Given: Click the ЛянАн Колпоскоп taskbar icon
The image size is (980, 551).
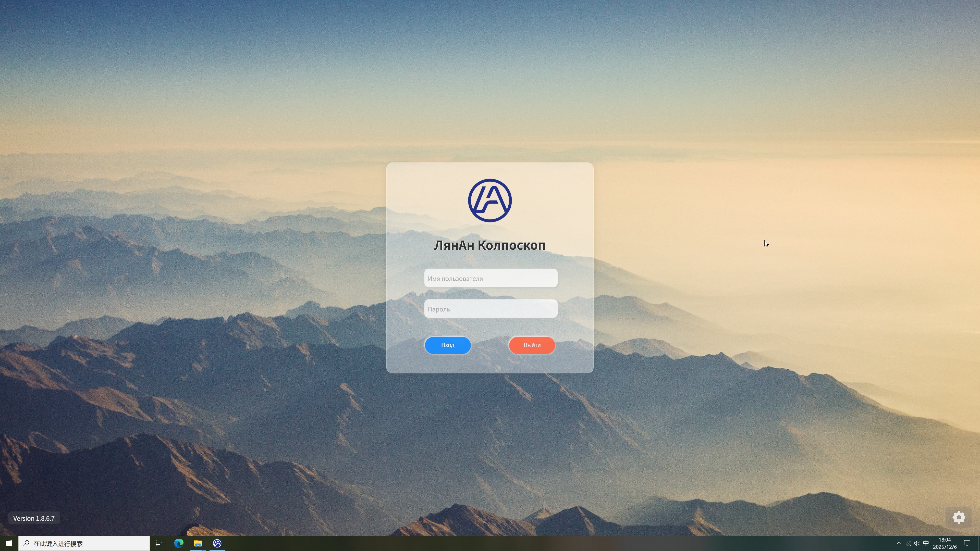Looking at the screenshot, I should click(x=217, y=543).
